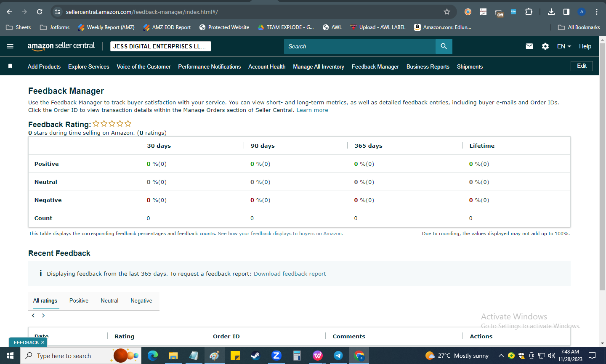Open Account Health page

pyautogui.click(x=267, y=66)
